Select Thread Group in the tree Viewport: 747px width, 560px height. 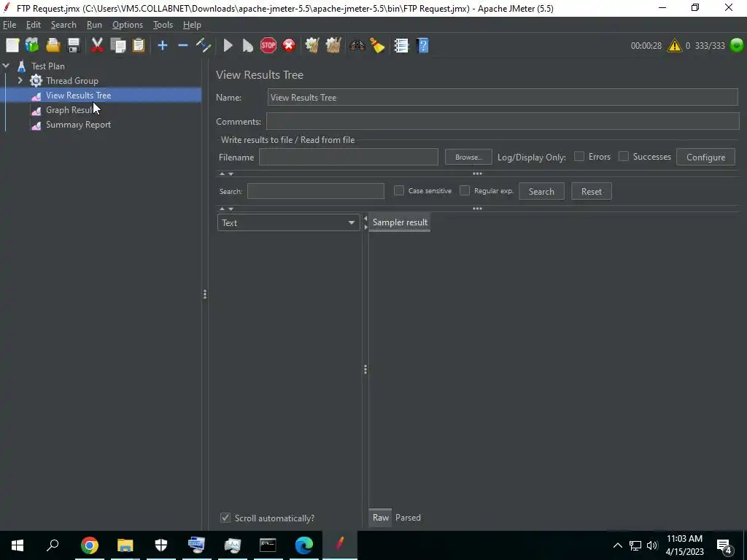click(72, 81)
